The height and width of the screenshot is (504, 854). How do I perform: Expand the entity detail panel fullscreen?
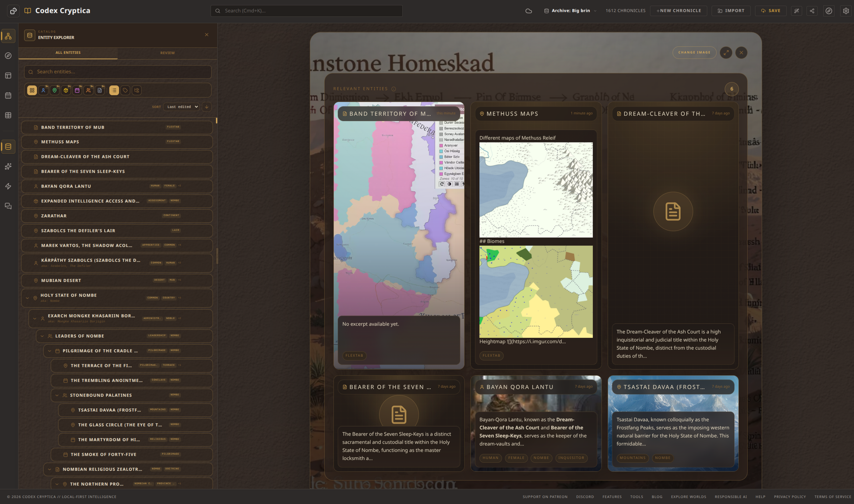pyautogui.click(x=726, y=52)
